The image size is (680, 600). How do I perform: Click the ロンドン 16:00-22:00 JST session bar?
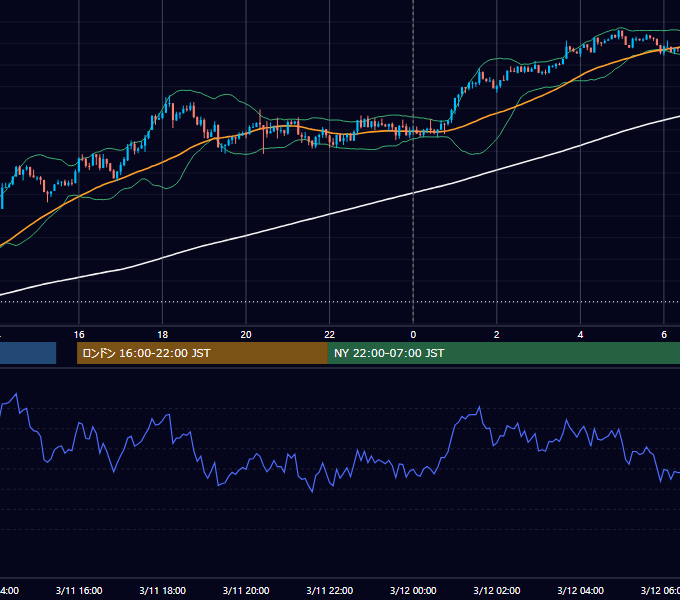click(x=202, y=353)
